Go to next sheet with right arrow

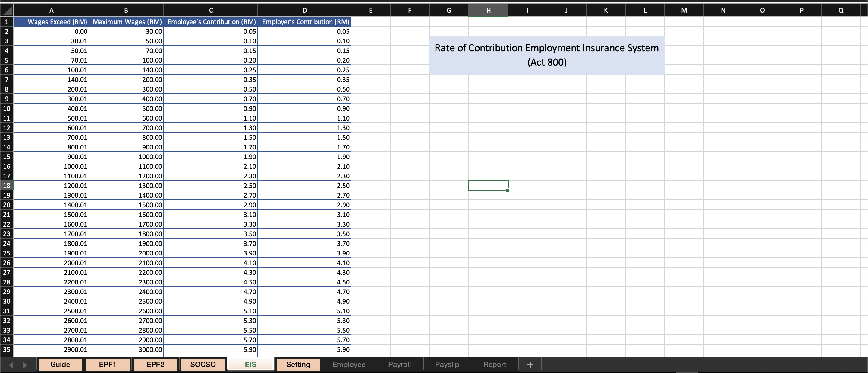(x=25, y=365)
